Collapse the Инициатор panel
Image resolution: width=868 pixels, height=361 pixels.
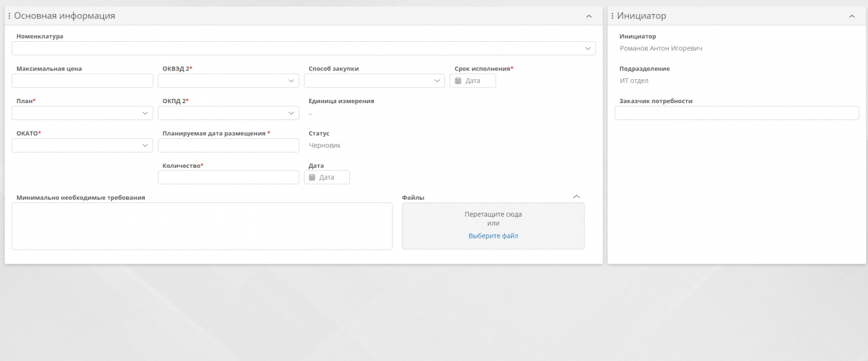(852, 16)
